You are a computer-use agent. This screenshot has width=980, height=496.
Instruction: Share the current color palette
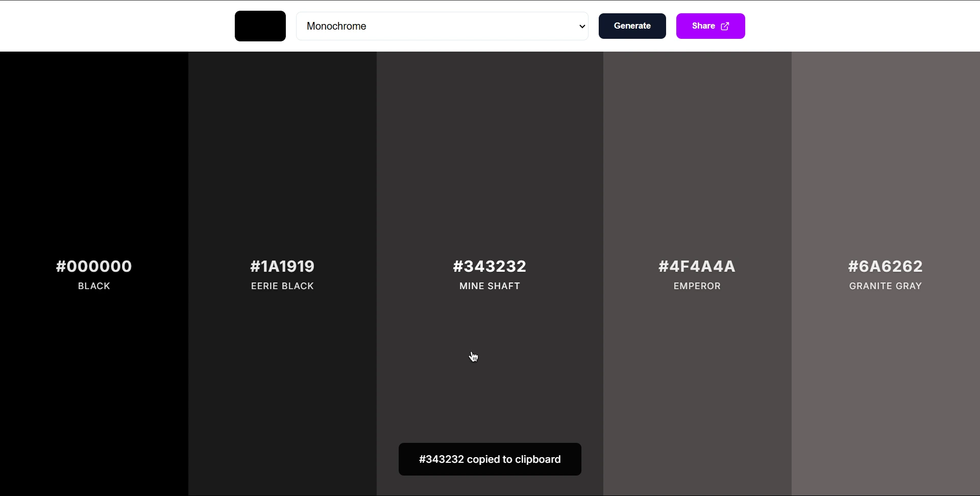tap(710, 26)
